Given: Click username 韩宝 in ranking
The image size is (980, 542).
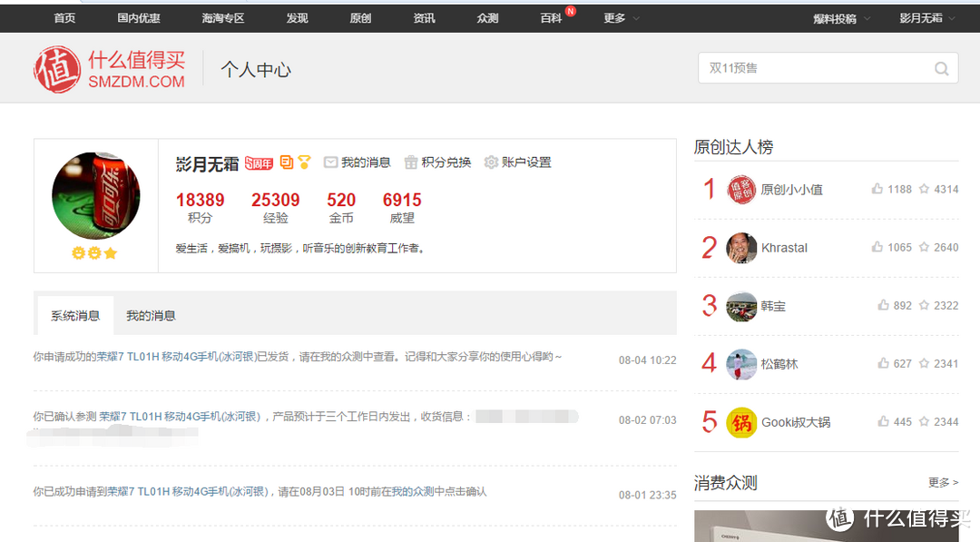Looking at the screenshot, I should coord(773,306).
